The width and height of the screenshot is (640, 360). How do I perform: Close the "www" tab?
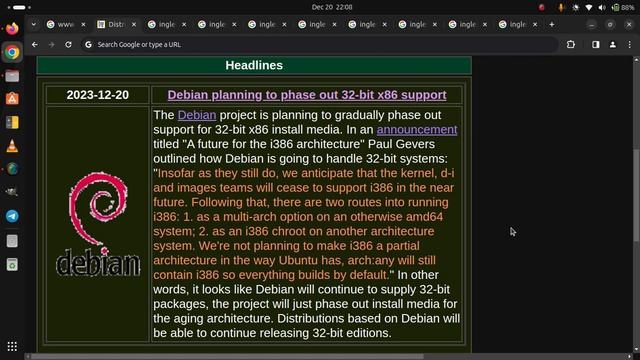tap(83, 24)
